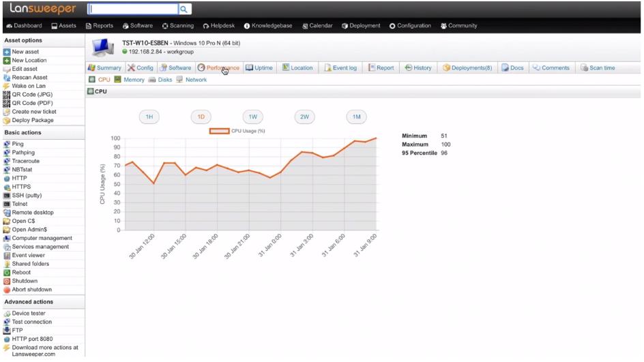
Task: Click the Device tester icon
Action: [7, 314]
